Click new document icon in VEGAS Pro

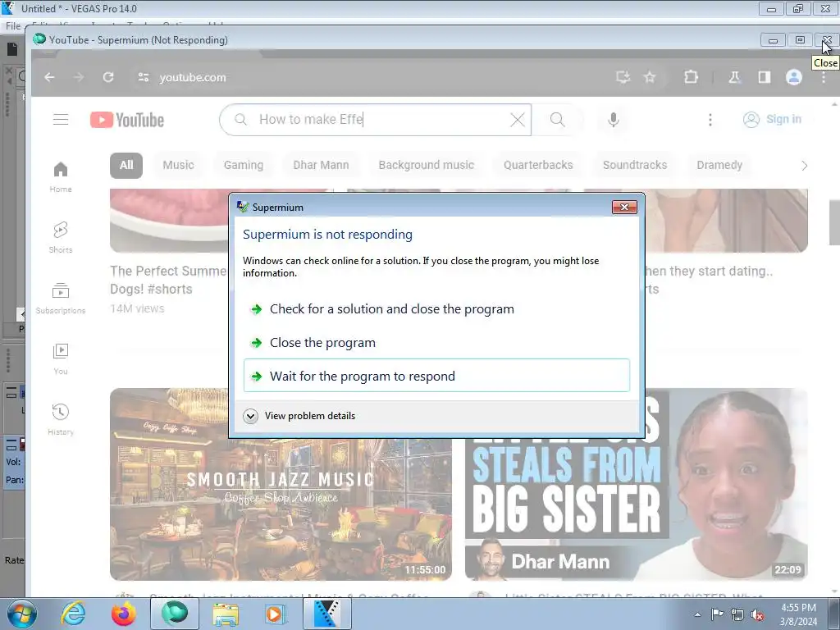tap(11, 49)
